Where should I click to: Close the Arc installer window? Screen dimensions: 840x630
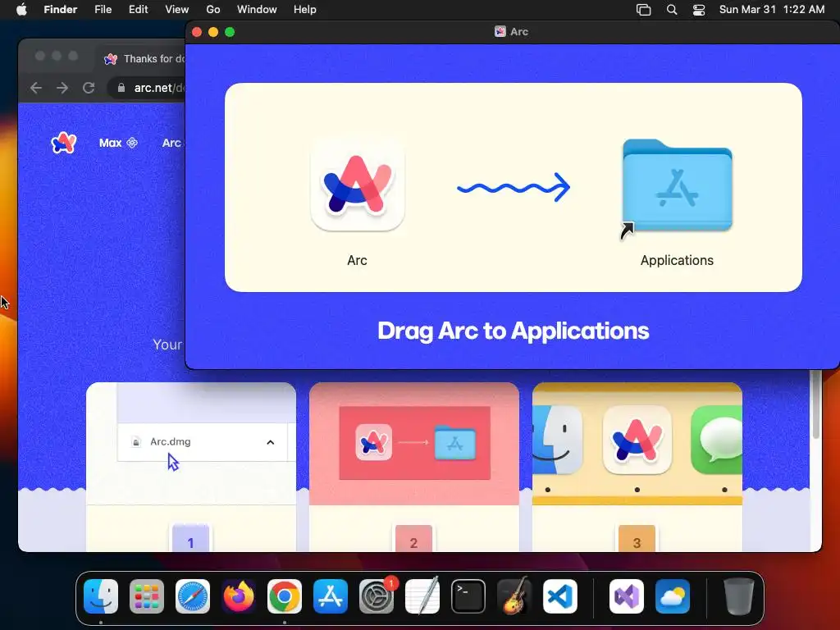click(197, 32)
